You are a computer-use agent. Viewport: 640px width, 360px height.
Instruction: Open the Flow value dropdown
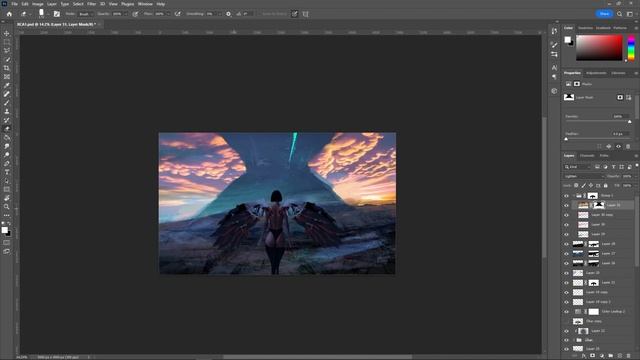click(x=168, y=14)
